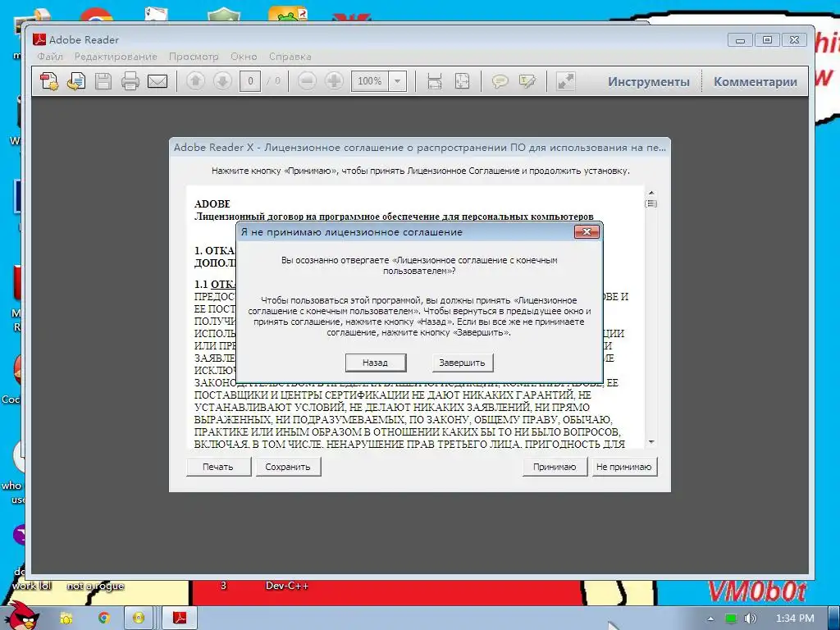Click license text scrollbar up arrow
Viewport: 840px width, 630px height.
point(651,192)
